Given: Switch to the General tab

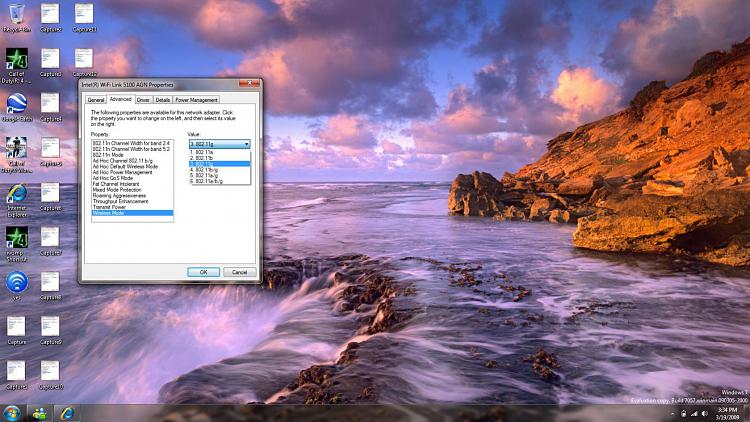Looking at the screenshot, I should 96,100.
